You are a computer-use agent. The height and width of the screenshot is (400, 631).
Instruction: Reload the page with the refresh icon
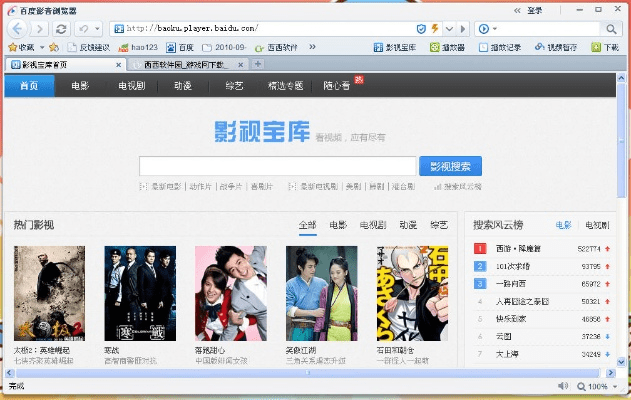(x=62, y=29)
